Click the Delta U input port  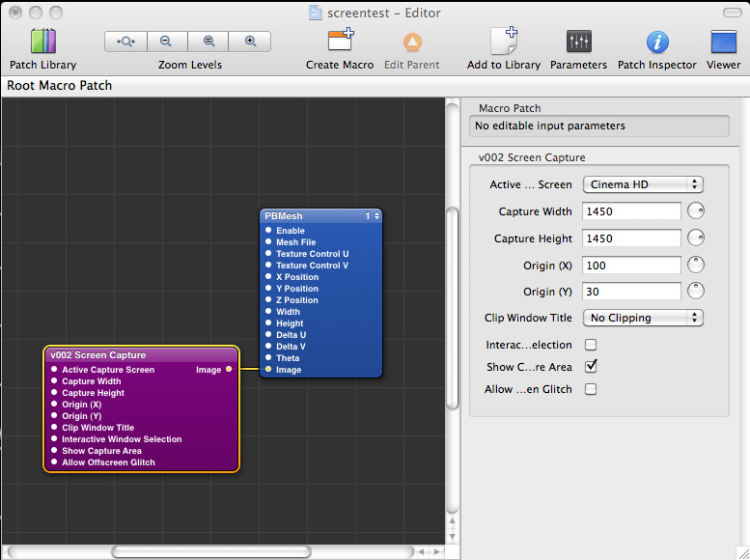point(268,334)
